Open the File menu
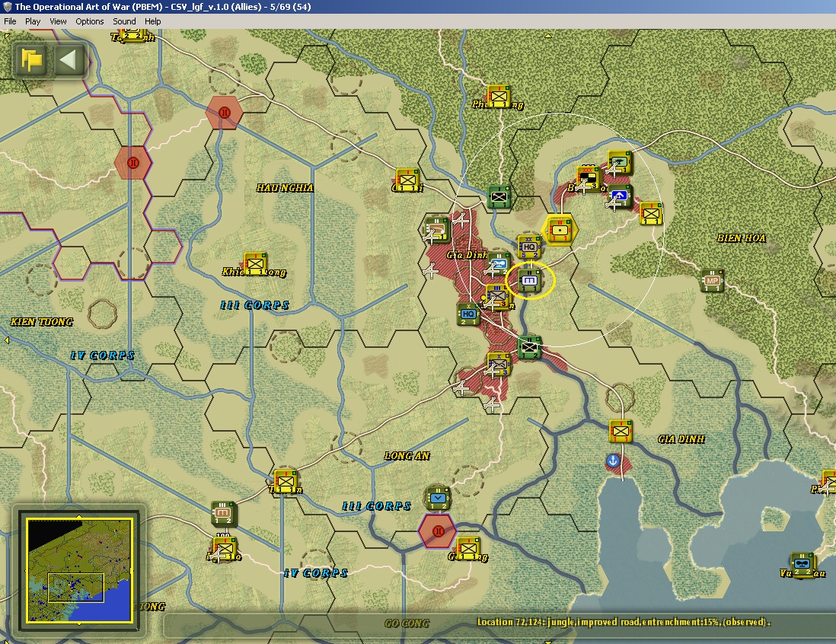836x644 pixels. pos(10,21)
